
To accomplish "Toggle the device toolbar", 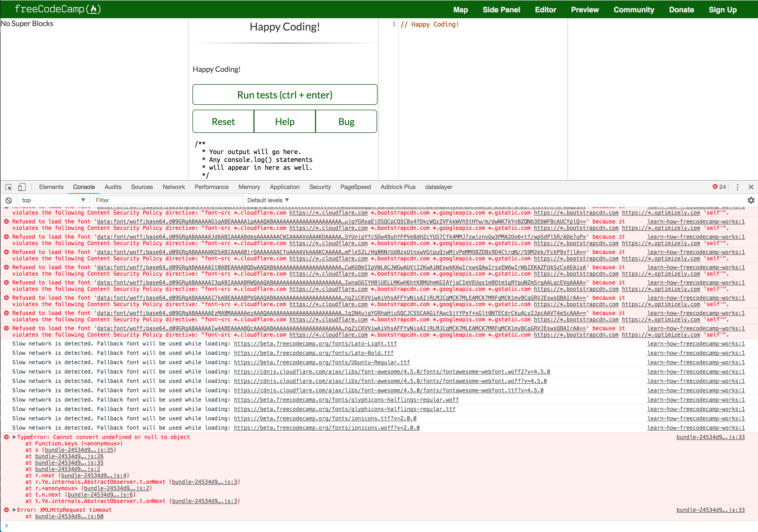I will coord(22,187).
